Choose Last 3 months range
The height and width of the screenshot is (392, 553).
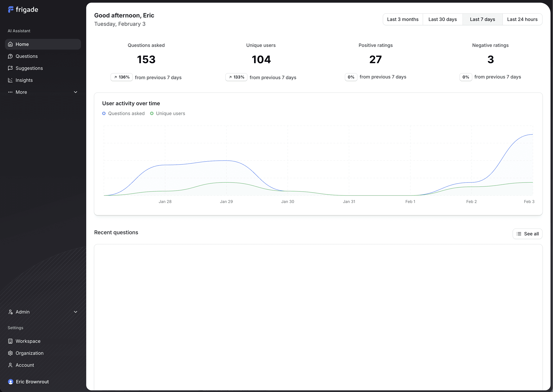tap(403, 19)
